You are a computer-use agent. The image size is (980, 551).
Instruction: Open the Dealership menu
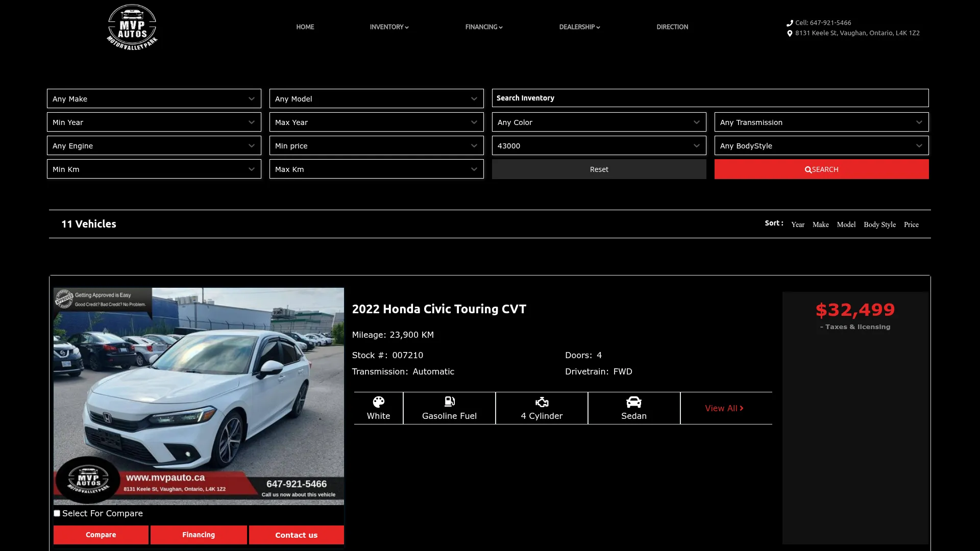[579, 27]
